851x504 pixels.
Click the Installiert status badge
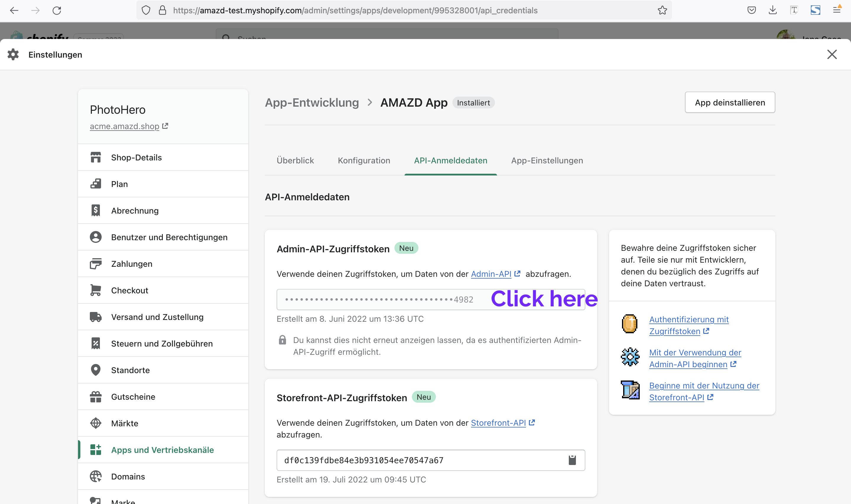point(473,103)
